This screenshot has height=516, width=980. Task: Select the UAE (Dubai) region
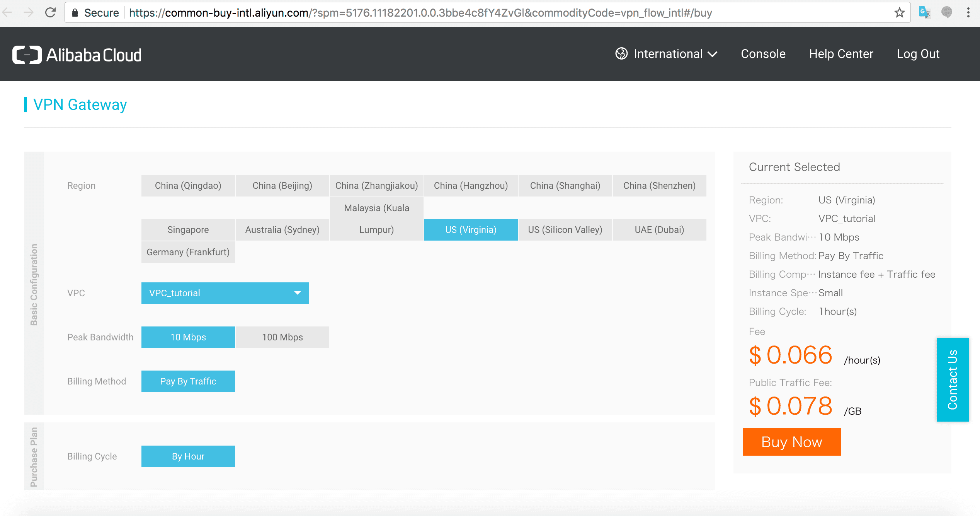[x=660, y=230]
